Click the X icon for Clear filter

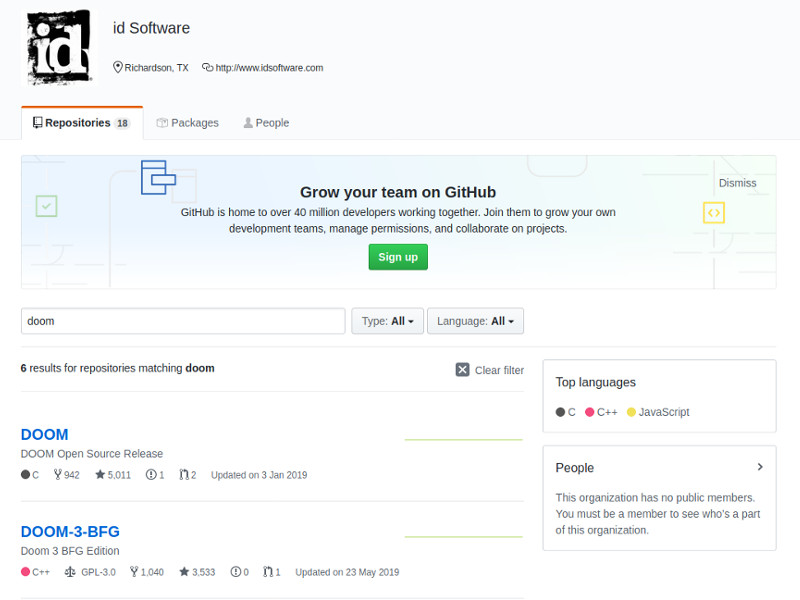point(462,370)
